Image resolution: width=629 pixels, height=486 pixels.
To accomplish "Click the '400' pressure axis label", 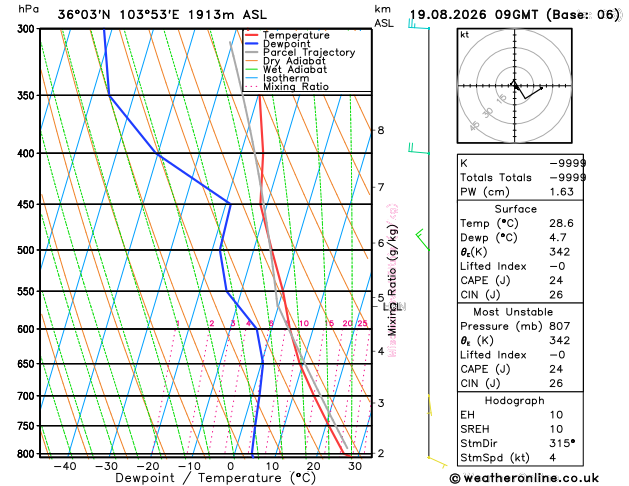I will click(x=28, y=154).
